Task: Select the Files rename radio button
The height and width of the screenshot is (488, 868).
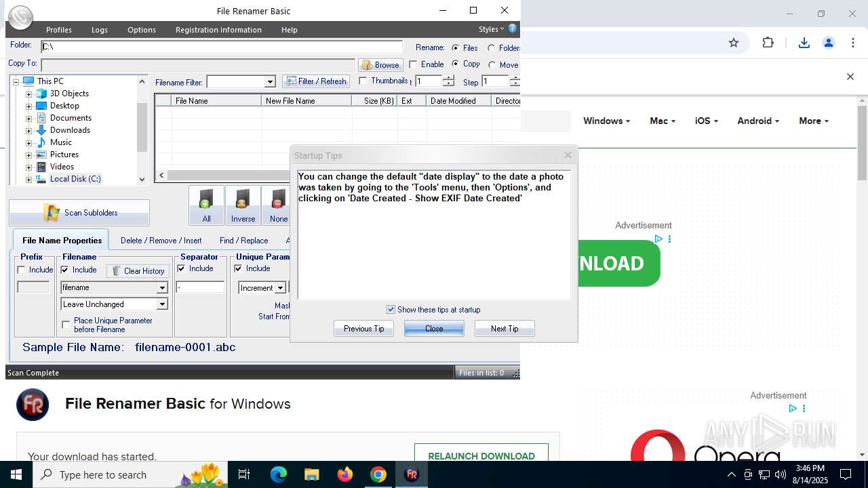Action: 455,48
